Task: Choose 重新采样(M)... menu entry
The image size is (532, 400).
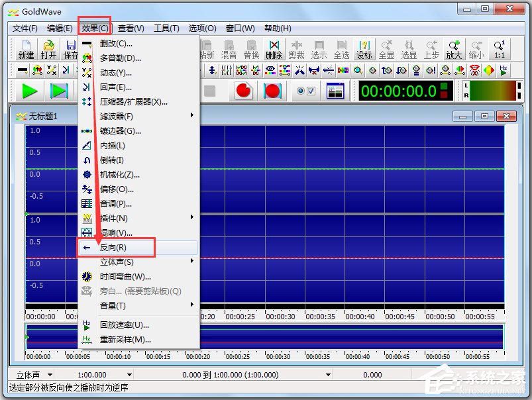Action: click(x=138, y=340)
